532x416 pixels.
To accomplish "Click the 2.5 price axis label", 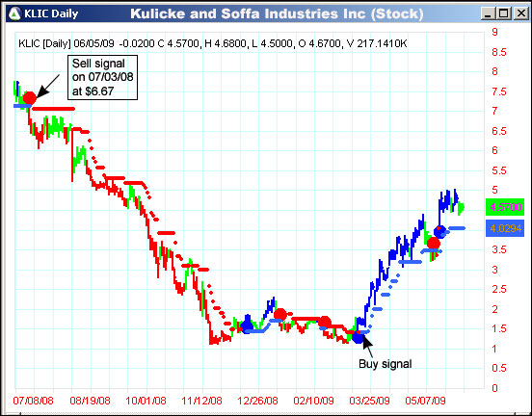I will (498, 289).
